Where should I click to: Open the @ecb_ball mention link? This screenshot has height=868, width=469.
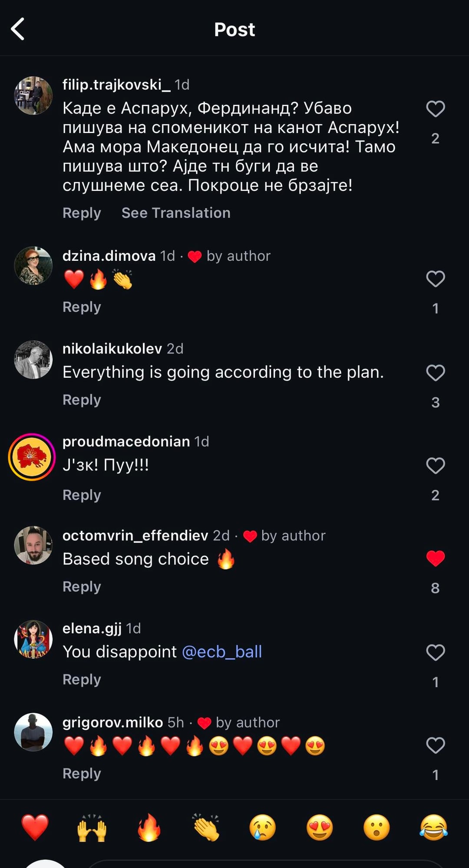222,652
